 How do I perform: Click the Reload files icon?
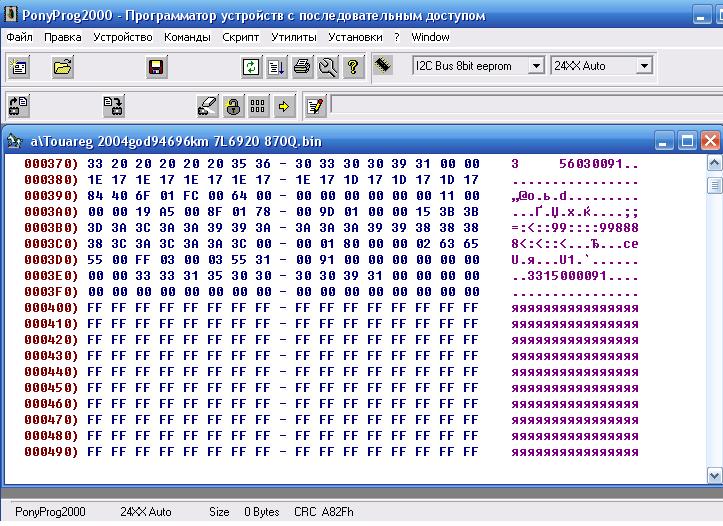(251, 67)
